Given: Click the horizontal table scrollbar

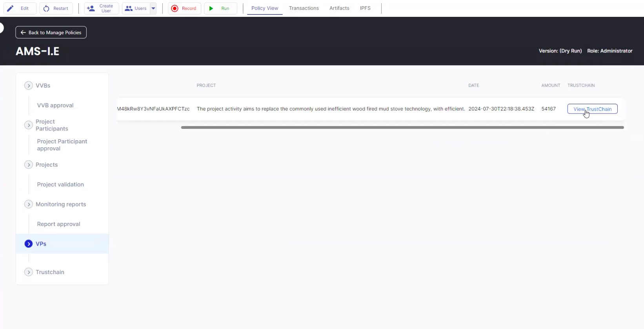Looking at the screenshot, I should click(x=402, y=127).
